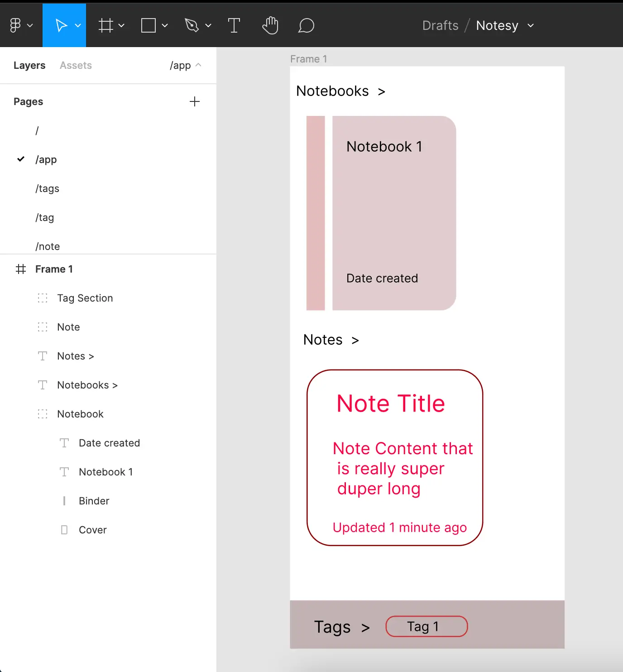Select the Notebook layer in the layers panel
623x672 pixels.
(x=80, y=413)
